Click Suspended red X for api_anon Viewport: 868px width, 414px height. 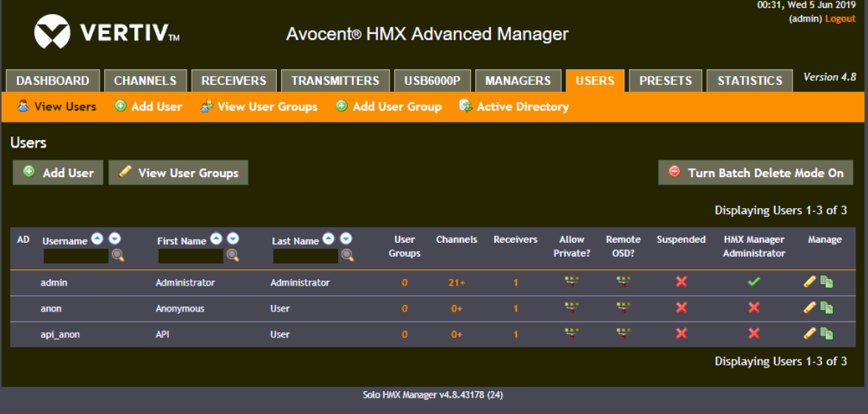681,334
